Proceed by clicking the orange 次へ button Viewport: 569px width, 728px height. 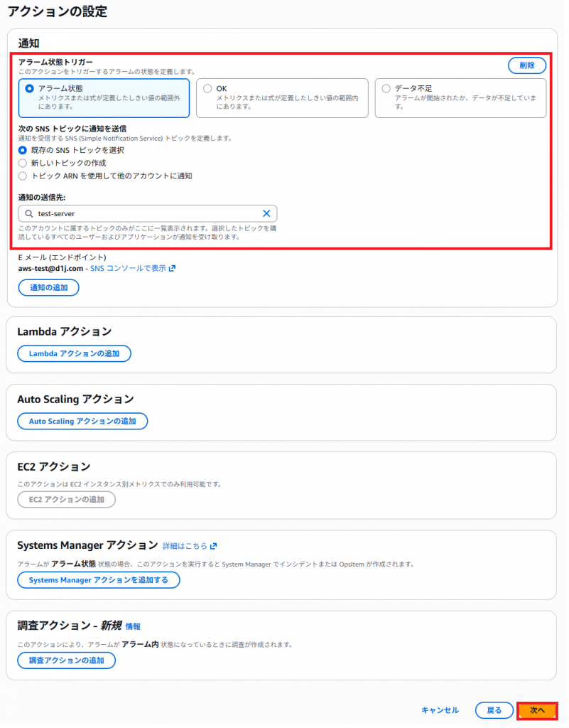click(537, 710)
